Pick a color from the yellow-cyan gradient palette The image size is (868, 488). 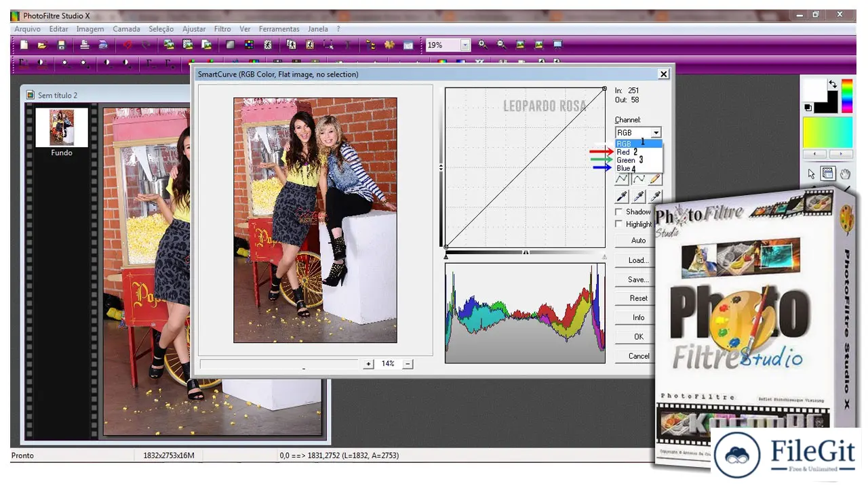pos(827,133)
